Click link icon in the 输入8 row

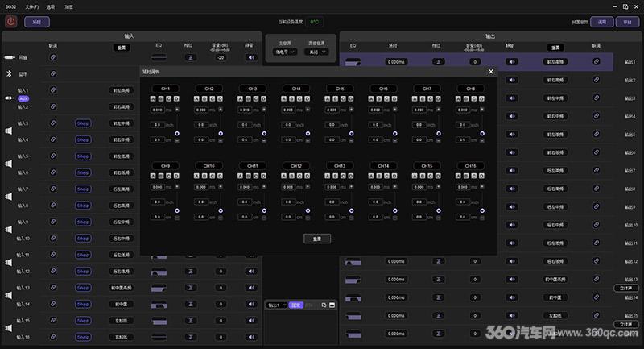[53, 205]
